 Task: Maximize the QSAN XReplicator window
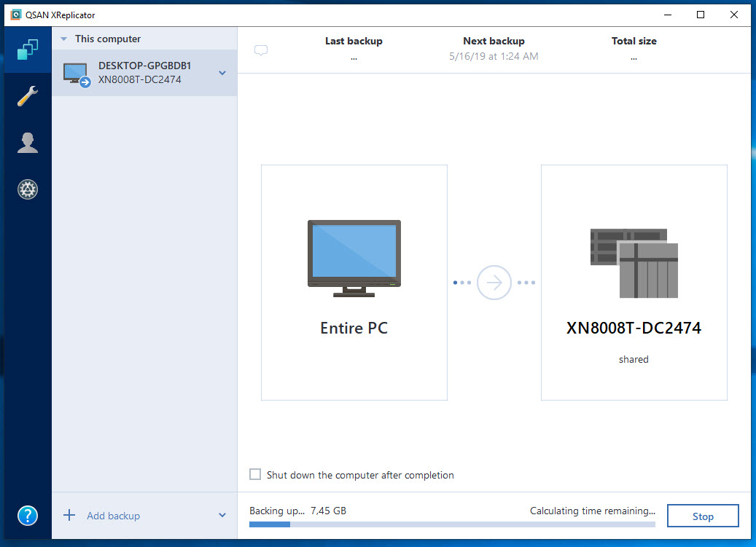coord(701,15)
